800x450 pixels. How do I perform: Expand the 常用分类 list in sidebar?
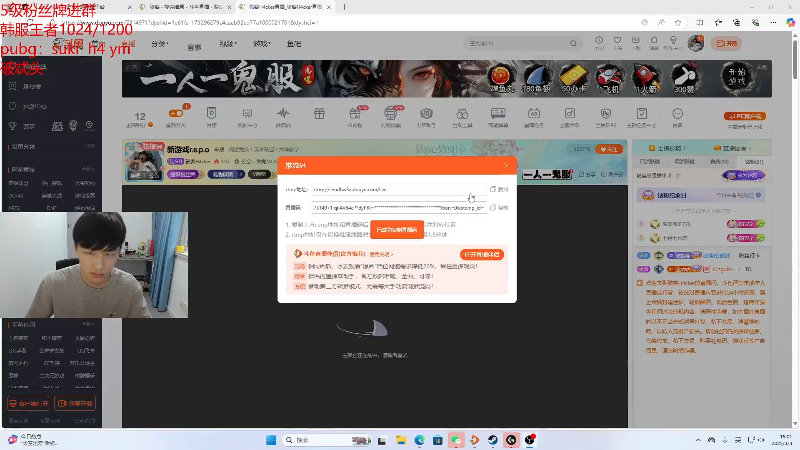point(90,146)
